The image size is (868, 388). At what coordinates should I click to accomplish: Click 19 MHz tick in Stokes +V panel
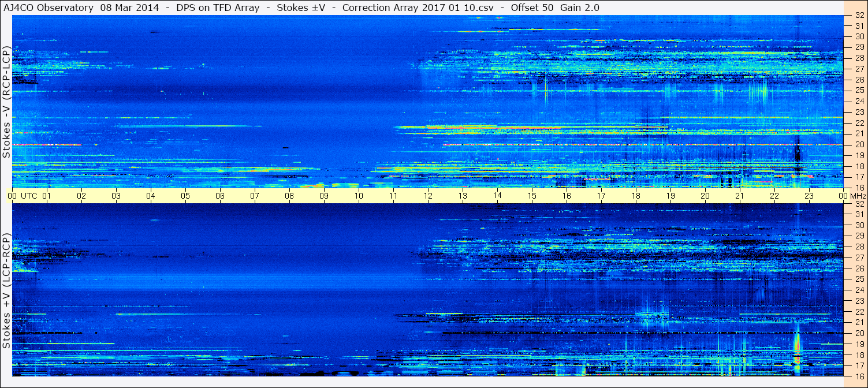[859, 344]
